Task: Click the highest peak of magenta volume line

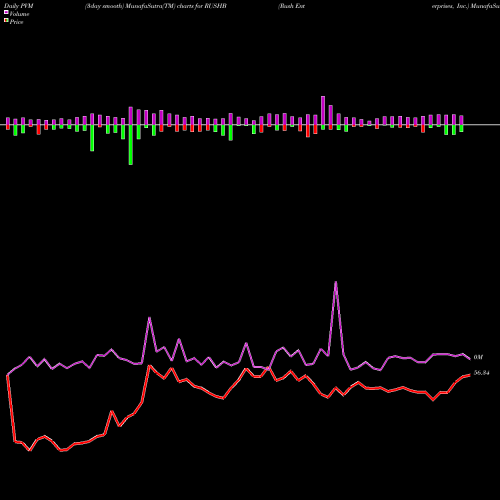Action: [x=336, y=282]
